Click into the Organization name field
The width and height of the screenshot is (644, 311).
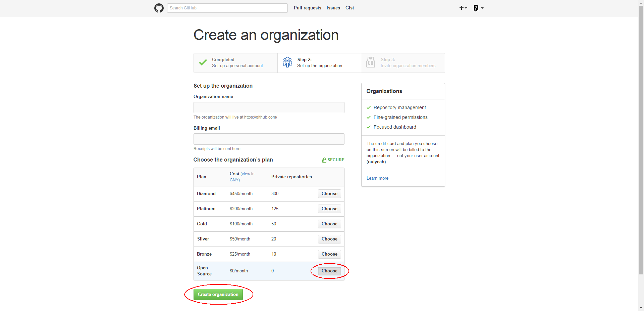pyautogui.click(x=269, y=107)
